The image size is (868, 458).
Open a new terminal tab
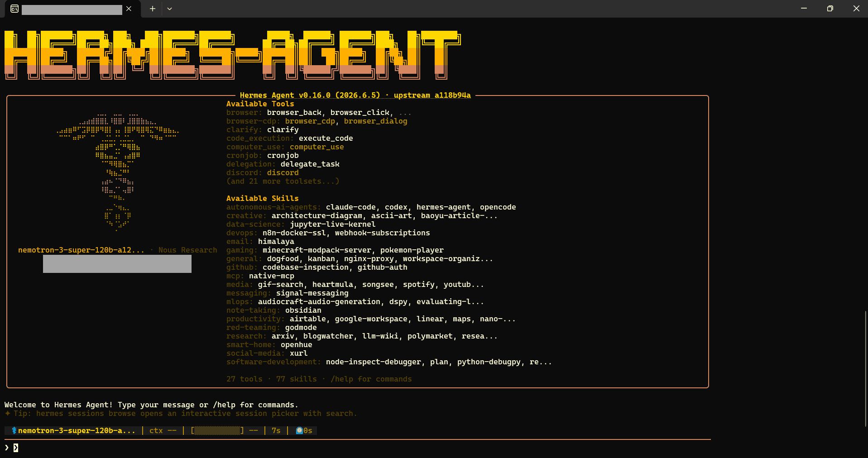pos(153,9)
